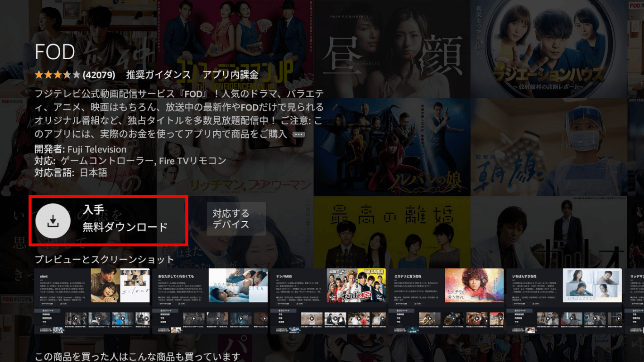Expand the description with the ellipsis icon
Screen dimensions: 644x362
point(298,134)
